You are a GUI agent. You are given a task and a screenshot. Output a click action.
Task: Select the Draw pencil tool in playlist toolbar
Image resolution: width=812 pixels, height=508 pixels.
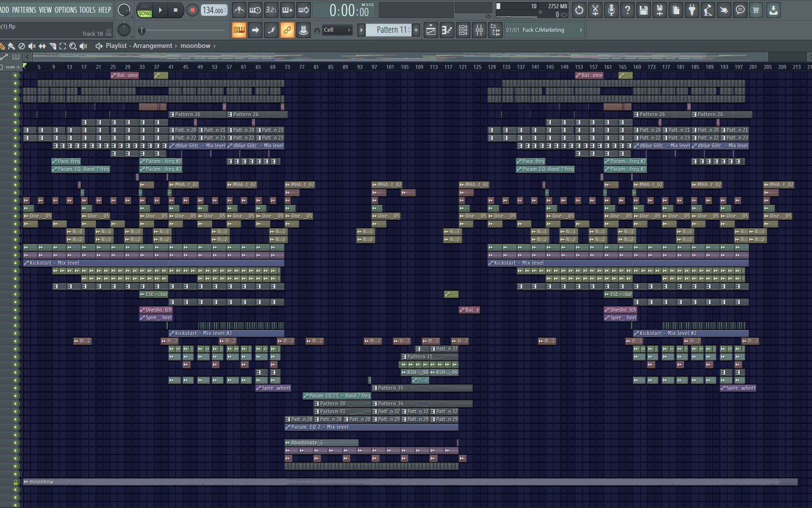(2, 46)
